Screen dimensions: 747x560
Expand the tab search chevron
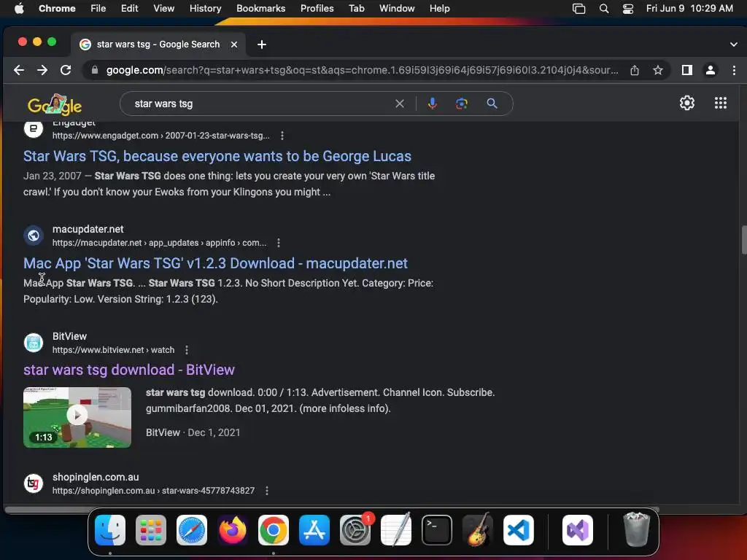734,44
